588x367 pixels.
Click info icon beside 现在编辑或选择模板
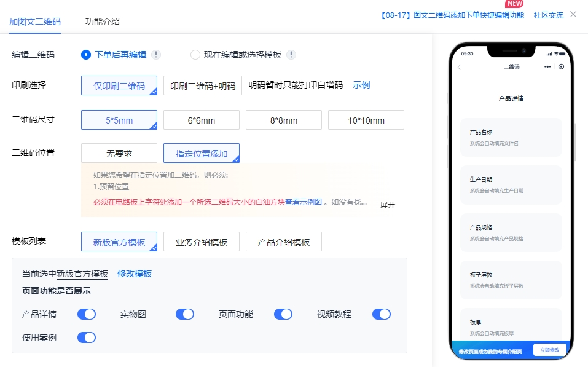tap(291, 55)
